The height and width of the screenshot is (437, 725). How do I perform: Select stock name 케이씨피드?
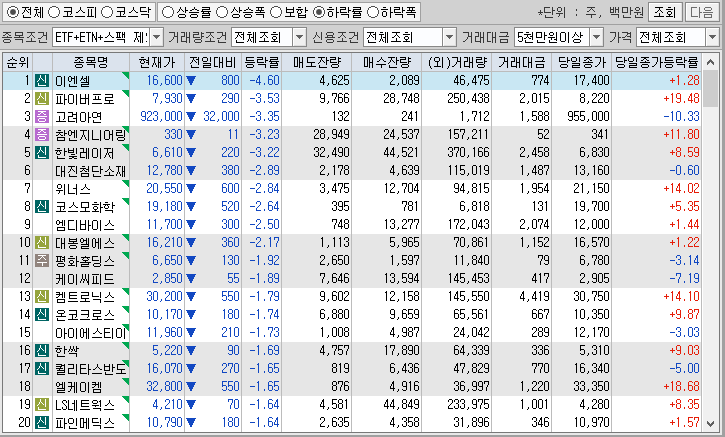coord(85,279)
